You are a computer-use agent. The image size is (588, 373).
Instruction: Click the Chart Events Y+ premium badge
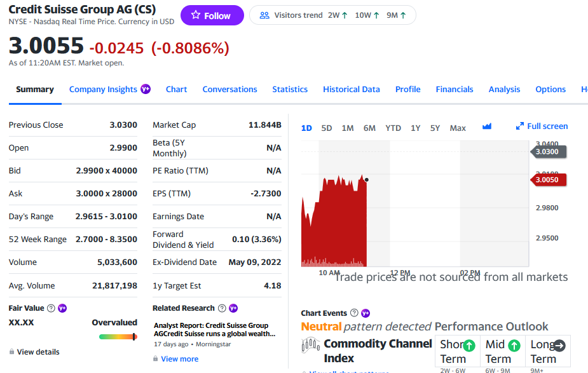tap(366, 313)
